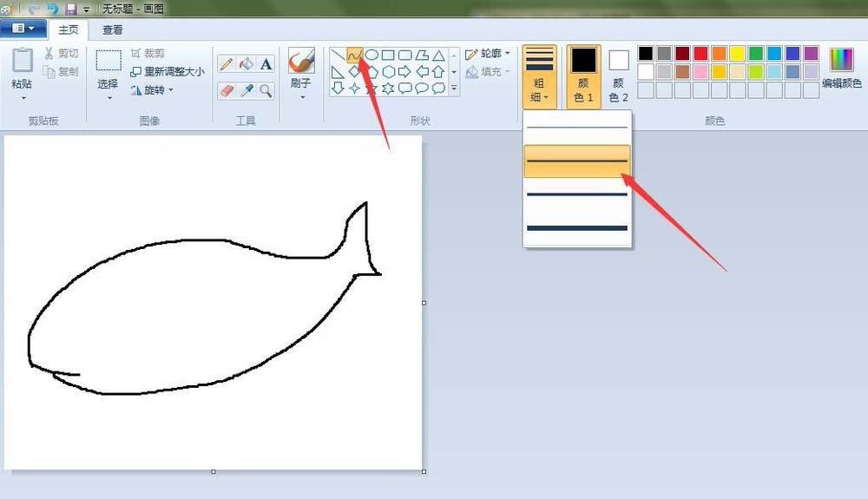The width and height of the screenshot is (868, 499).
Task: Expand the shapes gallery with More arrow
Action: tap(454, 88)
